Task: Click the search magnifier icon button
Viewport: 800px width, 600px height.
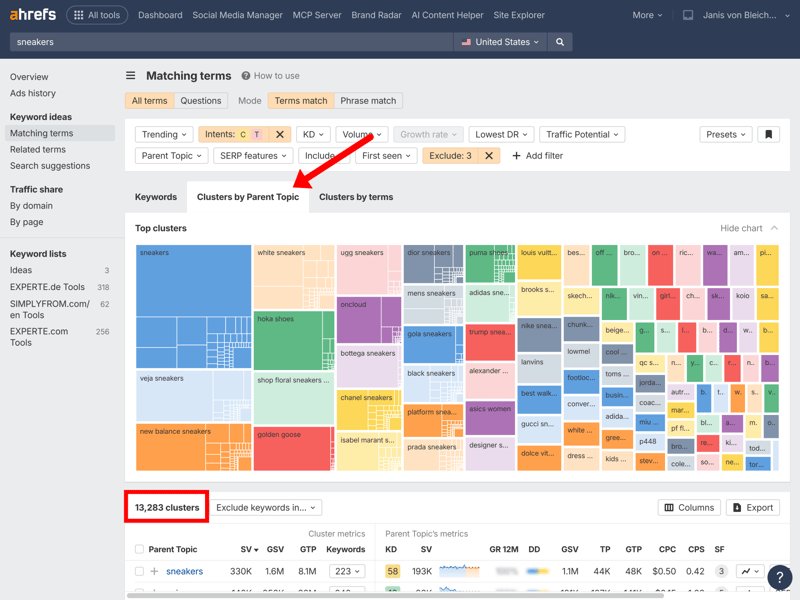Action: click(560, 42)
